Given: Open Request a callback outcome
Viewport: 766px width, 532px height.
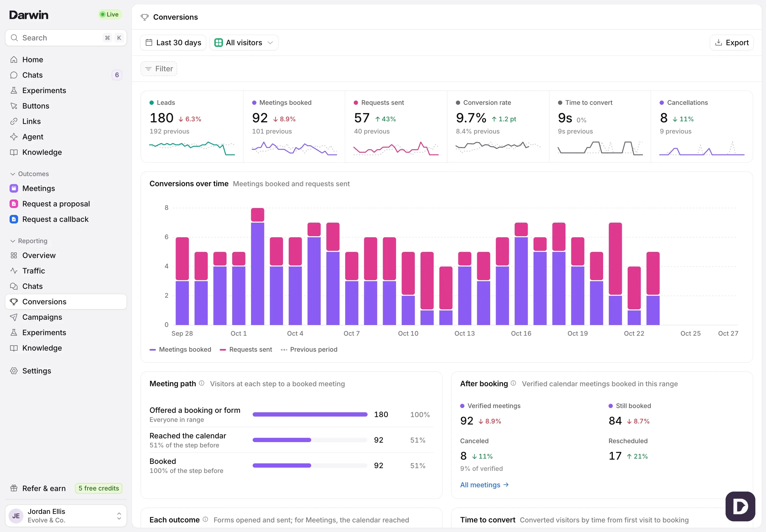Looking at the screenshot, I should tap(66, 219).
